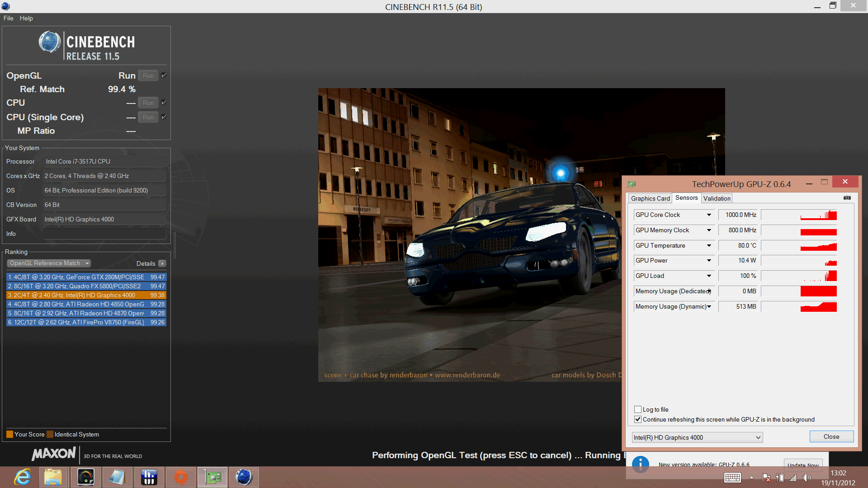Click the volume speaker tray icon

pos(807,478)
